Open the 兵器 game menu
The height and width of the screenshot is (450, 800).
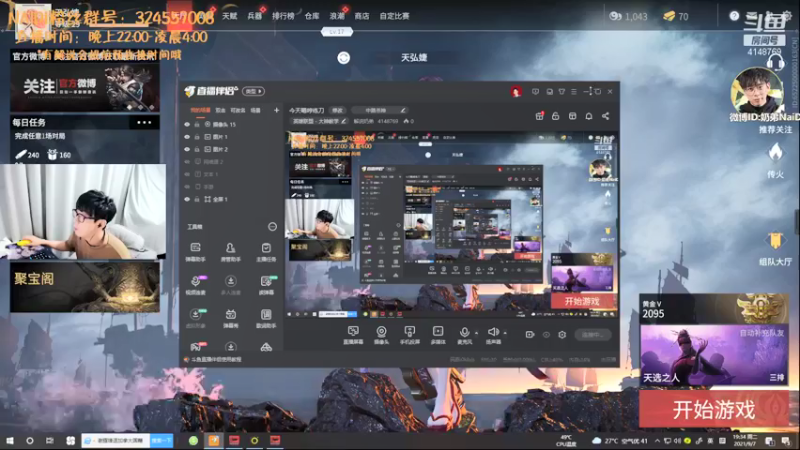point(255,16)
